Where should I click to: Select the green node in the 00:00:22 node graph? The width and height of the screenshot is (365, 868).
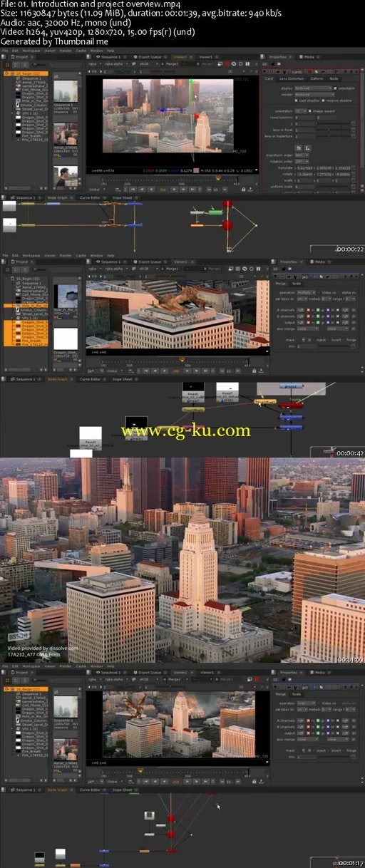tap(215, 212)
